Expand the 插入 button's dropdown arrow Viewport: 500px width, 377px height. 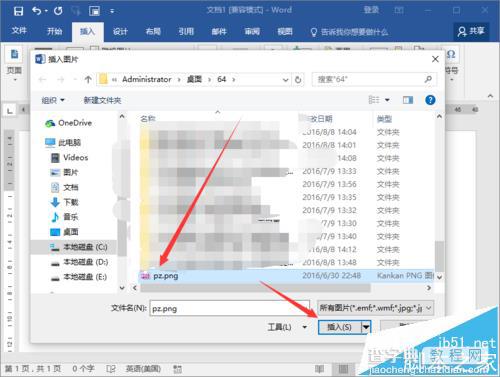[366, 327]
